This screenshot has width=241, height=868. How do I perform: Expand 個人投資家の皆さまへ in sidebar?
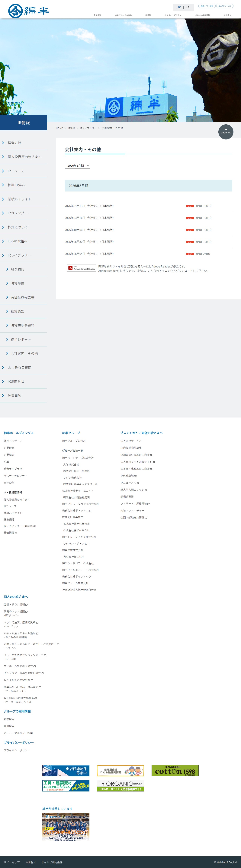pos(24,157)
